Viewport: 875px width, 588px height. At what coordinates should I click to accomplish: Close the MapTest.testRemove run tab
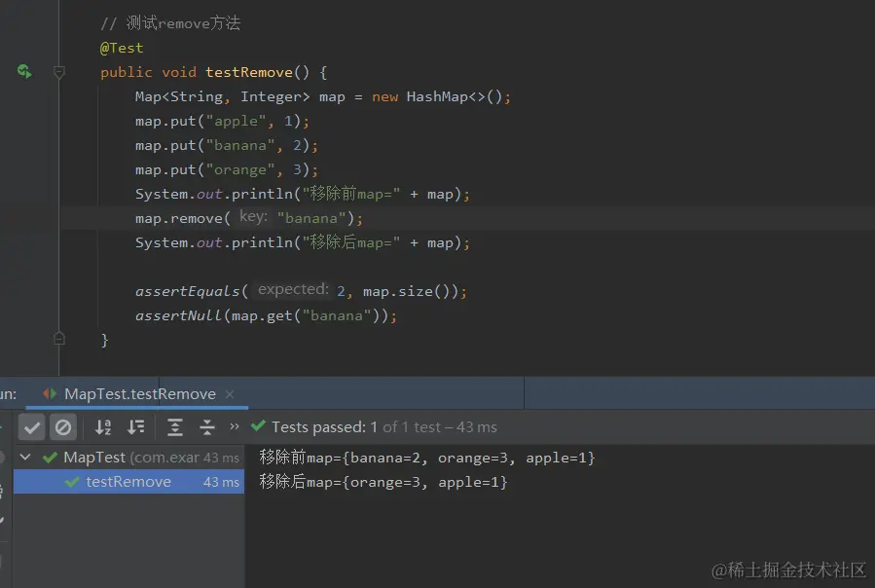tap(230, 394)
